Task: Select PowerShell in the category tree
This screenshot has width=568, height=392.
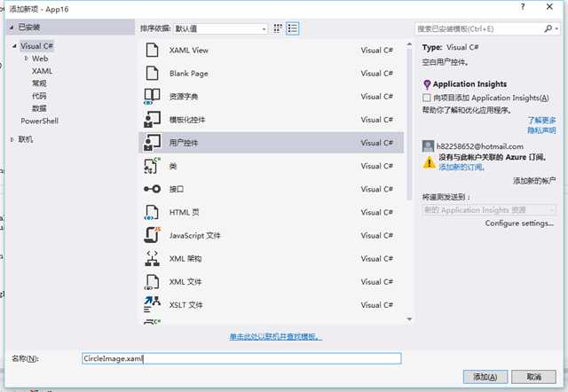Action: (39, 121)
